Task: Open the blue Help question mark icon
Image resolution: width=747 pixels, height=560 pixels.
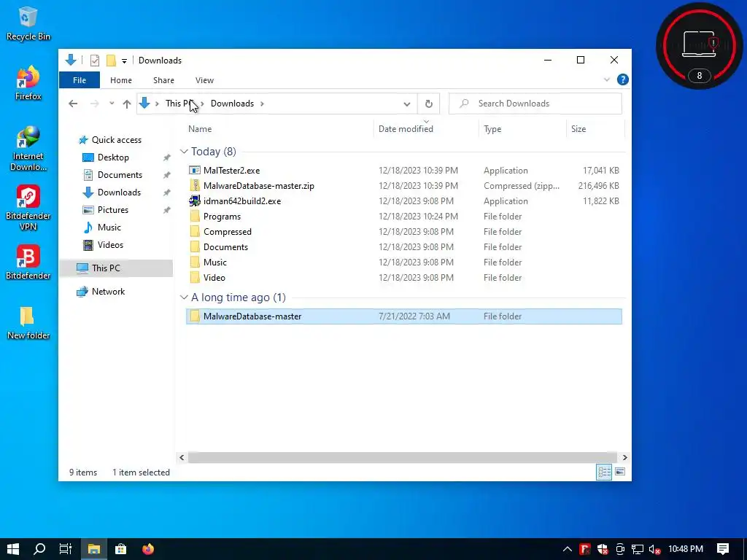Action: click(x=622, y=79)
